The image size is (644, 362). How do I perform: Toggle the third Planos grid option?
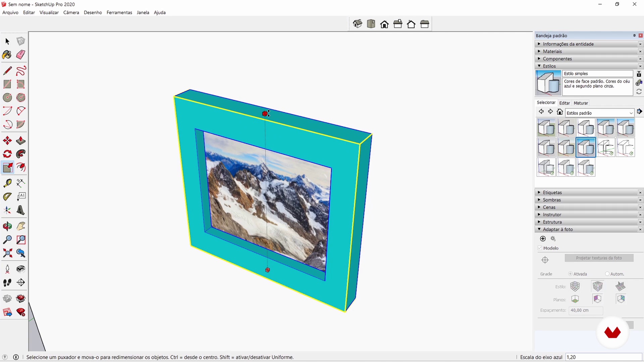pos(621,299)
